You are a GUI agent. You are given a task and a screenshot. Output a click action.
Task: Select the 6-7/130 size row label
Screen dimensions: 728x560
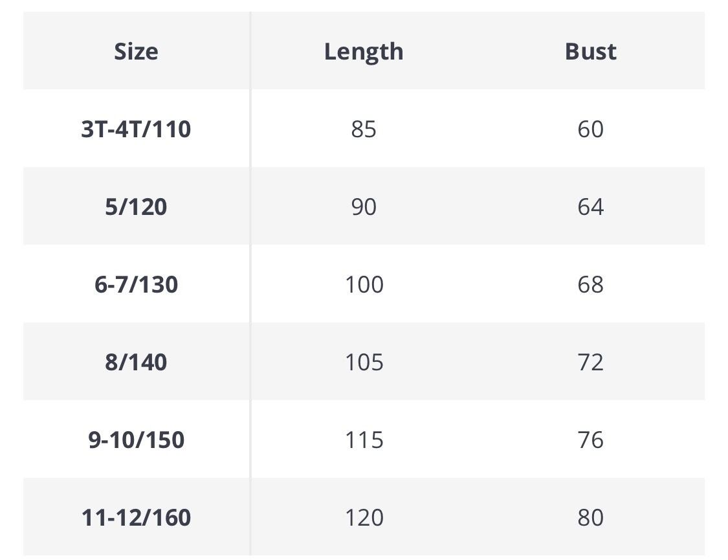click(x=136, y=284)
